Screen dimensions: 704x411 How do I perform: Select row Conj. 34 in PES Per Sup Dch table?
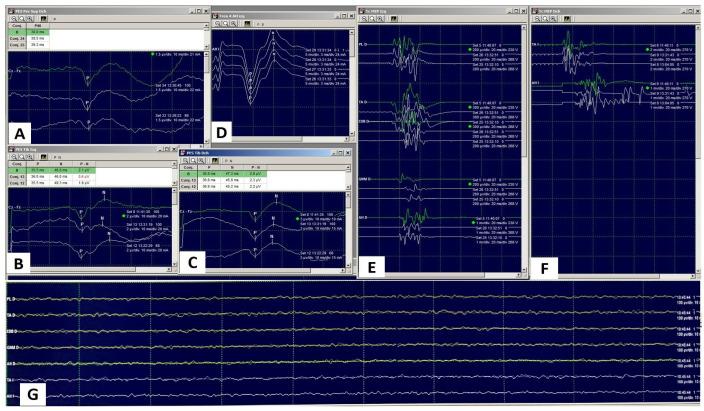(29, 38)
